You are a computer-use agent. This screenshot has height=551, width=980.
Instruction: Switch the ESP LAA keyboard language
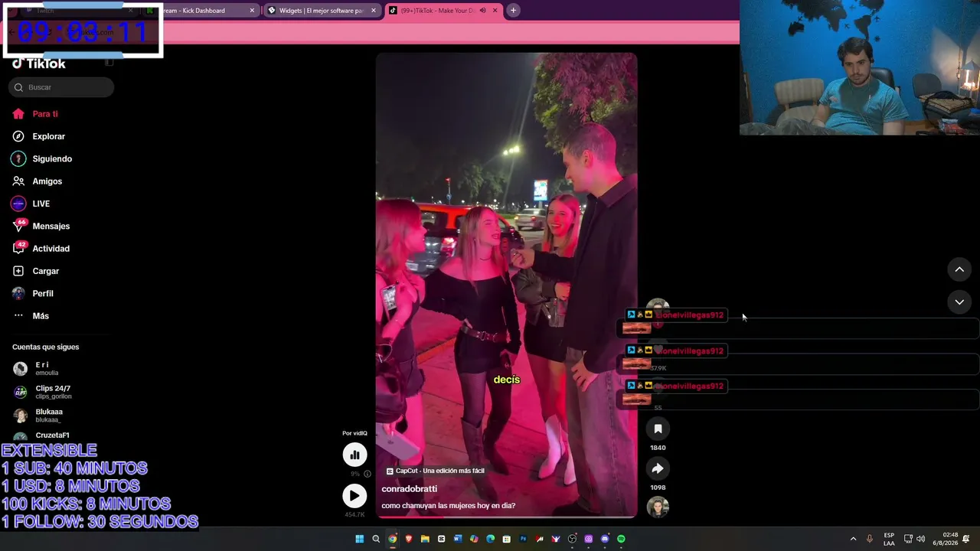tap(889, 539)
